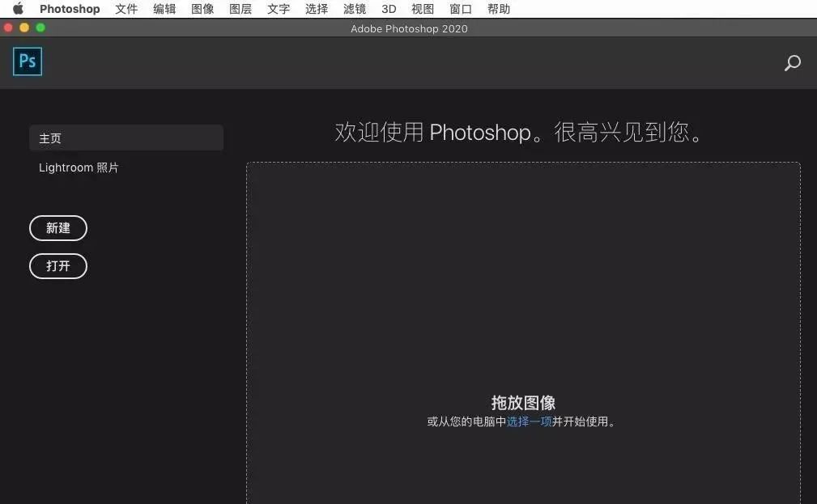Open the 选择 menu
This screenshot has width=817, height=504.
[x=317, y=9]
